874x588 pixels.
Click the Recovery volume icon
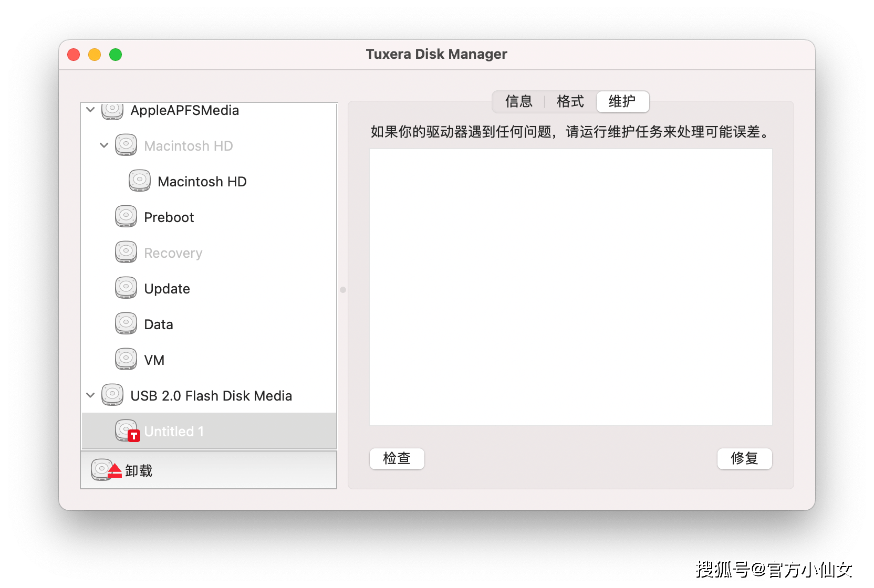(126, 253)
